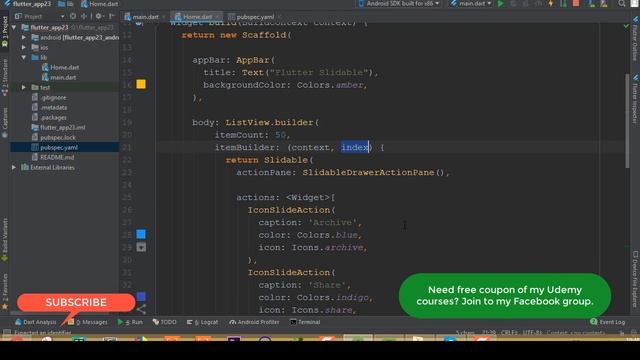Click the amber color swatch in gutter

click(141, 84)
